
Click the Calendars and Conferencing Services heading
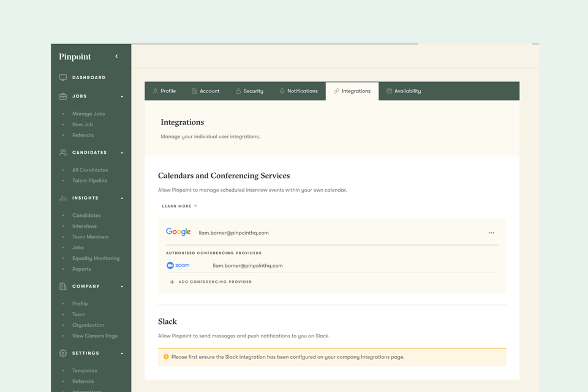coord(224,176)
